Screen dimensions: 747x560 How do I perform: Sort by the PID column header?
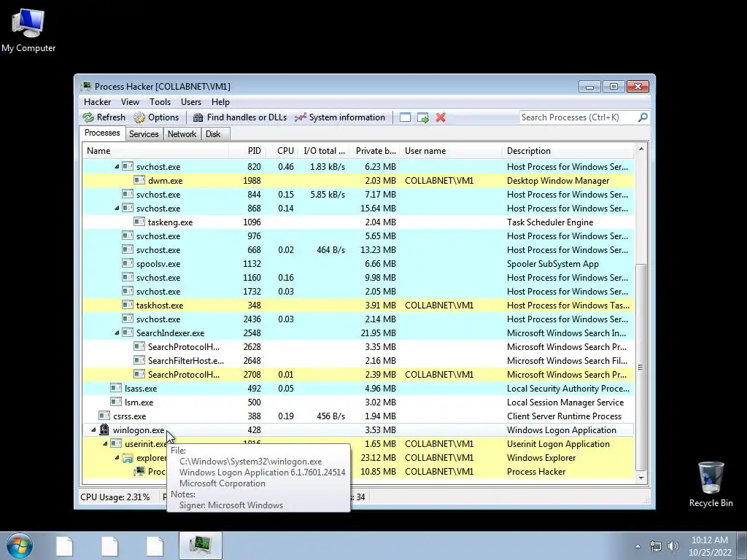tap(247, 151)
